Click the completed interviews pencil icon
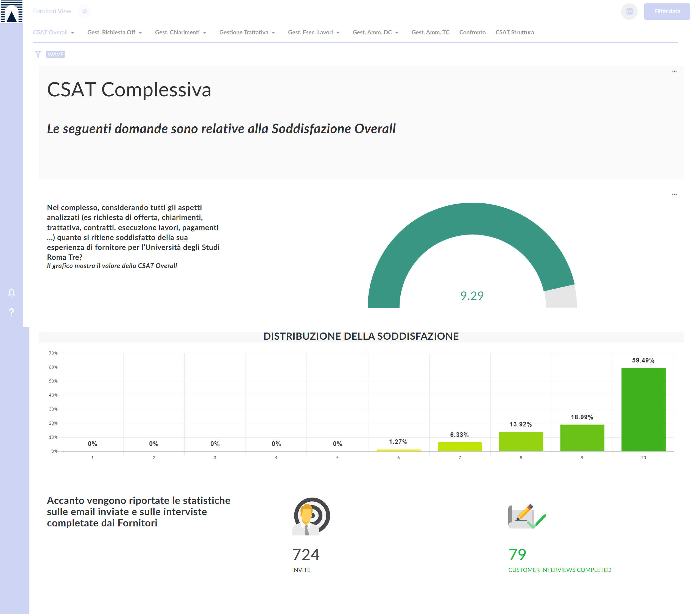Image resolution: width=700 pixels, height=614 pixels. point(527,517)
